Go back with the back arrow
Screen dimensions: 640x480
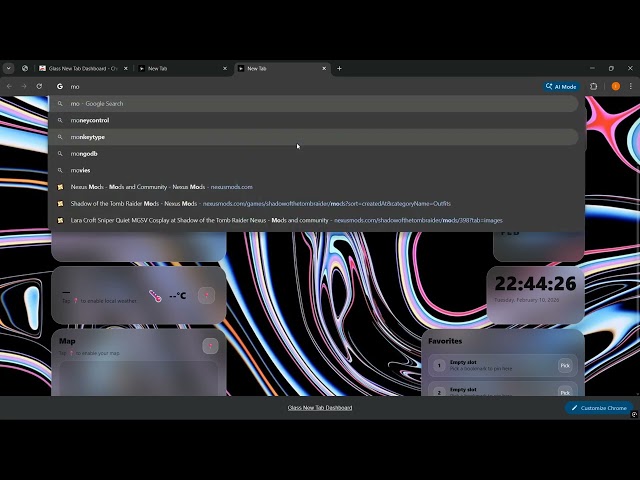click(x=9, y=87)
